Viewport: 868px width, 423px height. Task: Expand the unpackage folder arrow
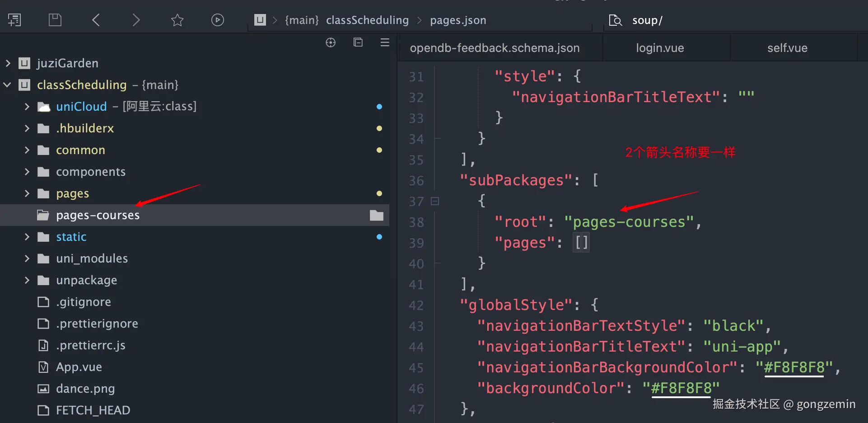pos(27,280)
